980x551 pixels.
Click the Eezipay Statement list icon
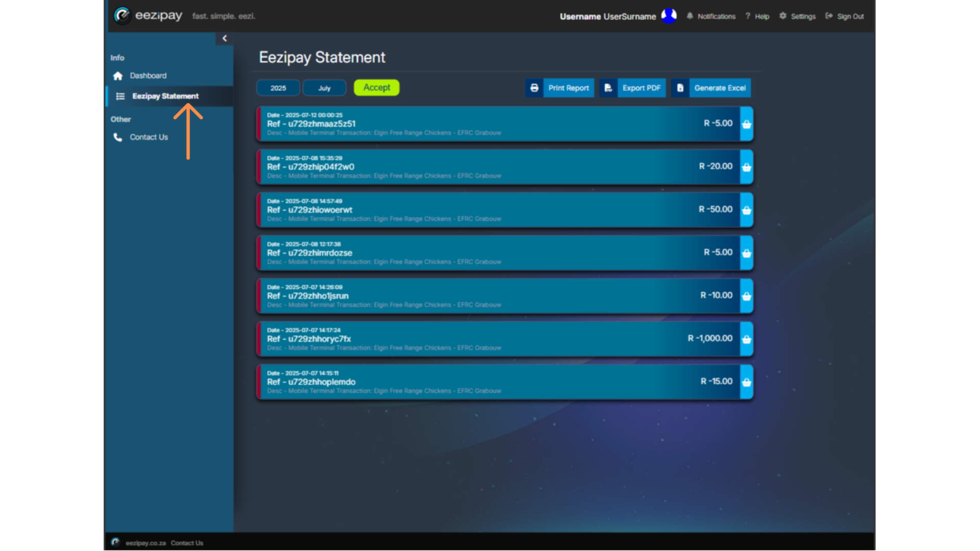pos(120,96)
